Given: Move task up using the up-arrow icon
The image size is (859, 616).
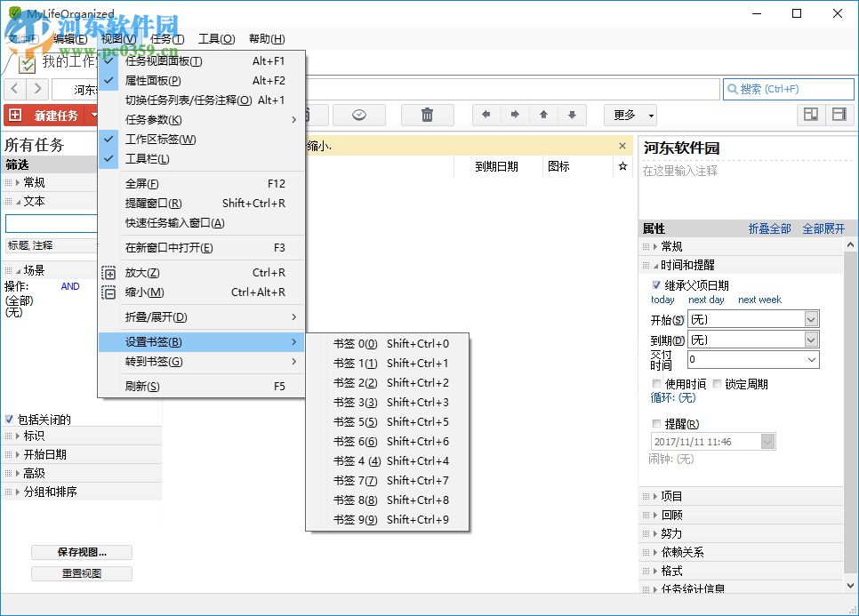Looking at the screenshot, I should 543,115.
